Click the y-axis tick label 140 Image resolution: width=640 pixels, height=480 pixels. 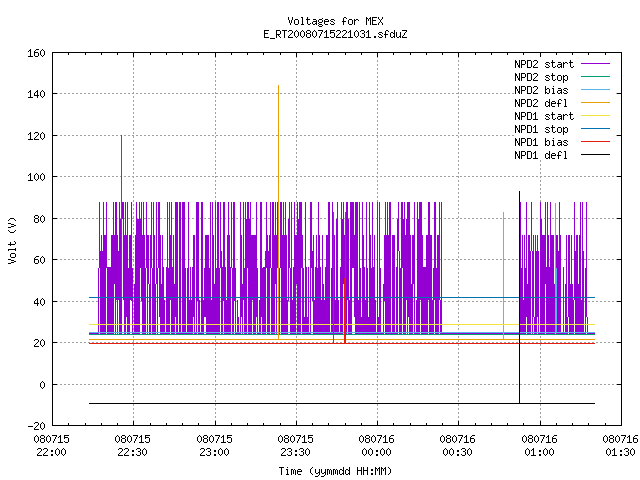[36, 95]
